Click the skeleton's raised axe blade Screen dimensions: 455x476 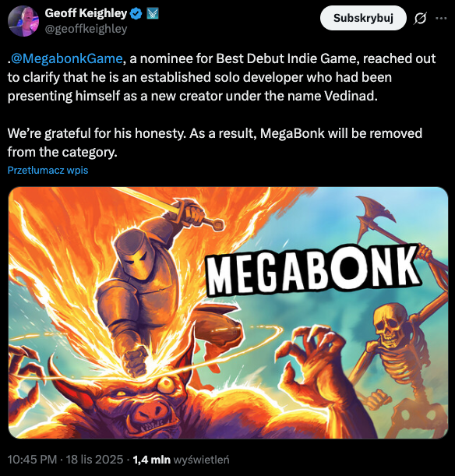376,214
